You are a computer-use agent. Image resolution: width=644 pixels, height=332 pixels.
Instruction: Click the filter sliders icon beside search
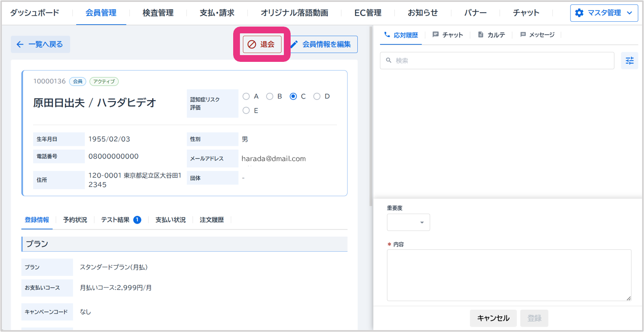(629, 61)
